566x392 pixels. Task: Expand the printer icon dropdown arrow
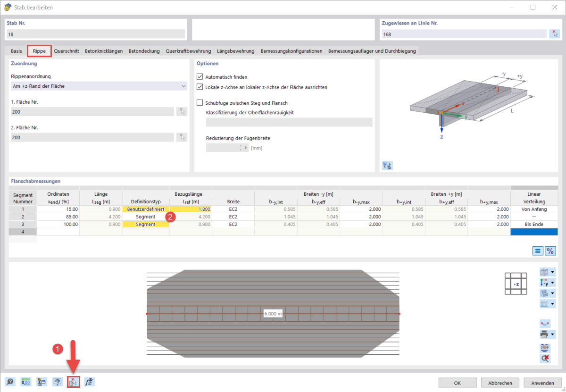click(x=552, y=334)
